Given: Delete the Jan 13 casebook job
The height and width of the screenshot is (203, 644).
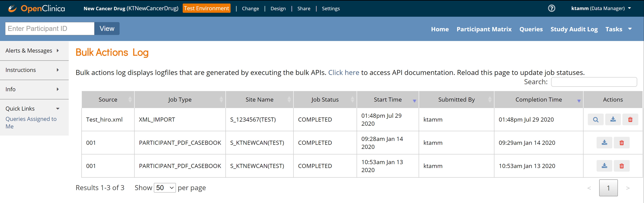Looking at the screenshot, I should pos(621,166).
